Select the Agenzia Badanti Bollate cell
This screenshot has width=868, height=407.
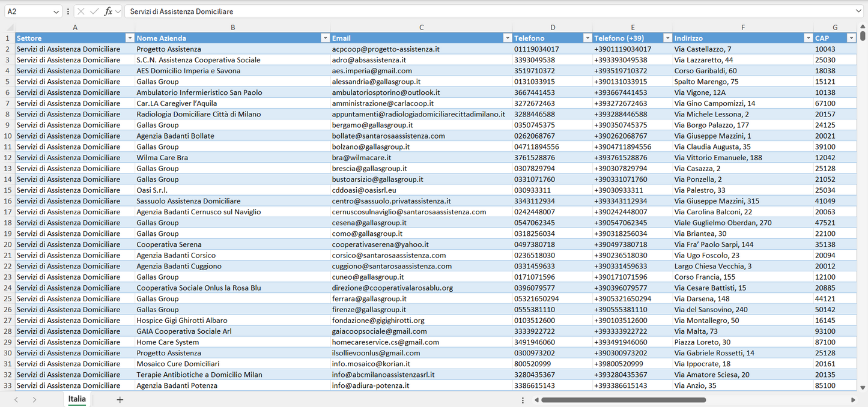[233, 136]
